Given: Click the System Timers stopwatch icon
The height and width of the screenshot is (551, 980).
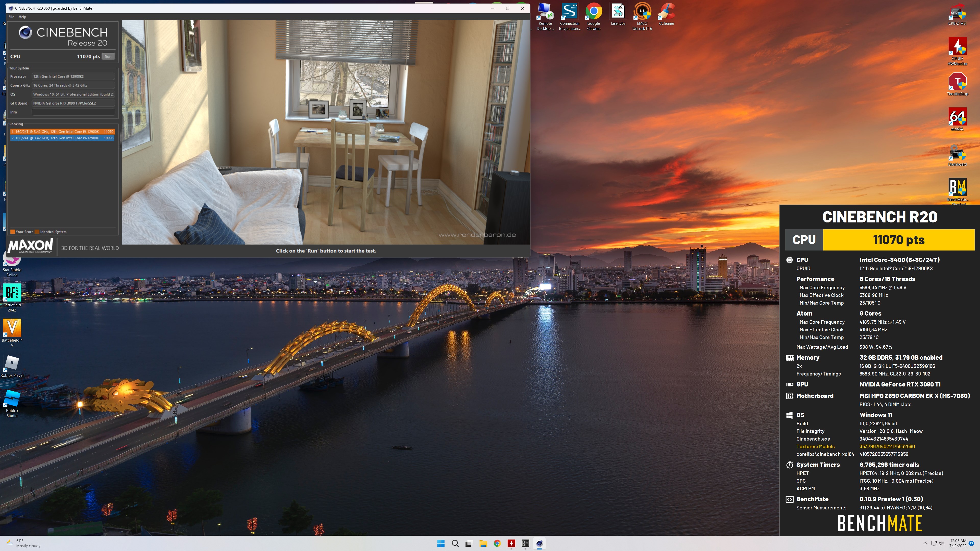Looking at the screenshot, I should [x=789, y=465].
